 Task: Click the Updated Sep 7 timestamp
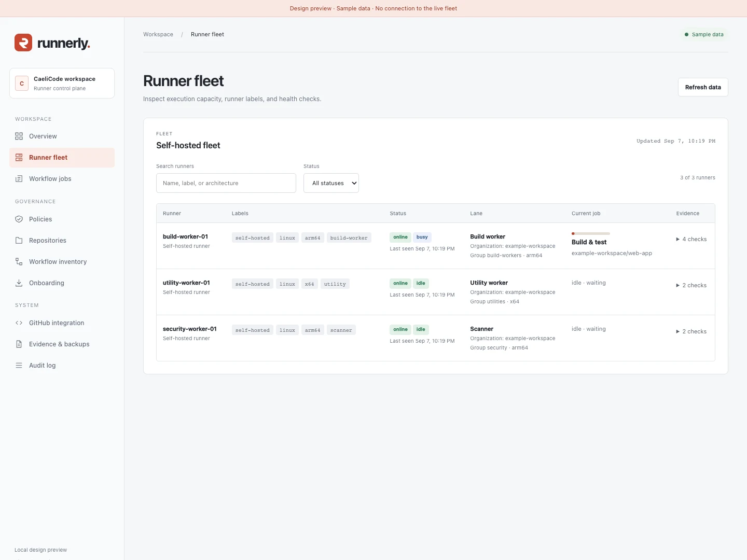[x=676, y=141]
